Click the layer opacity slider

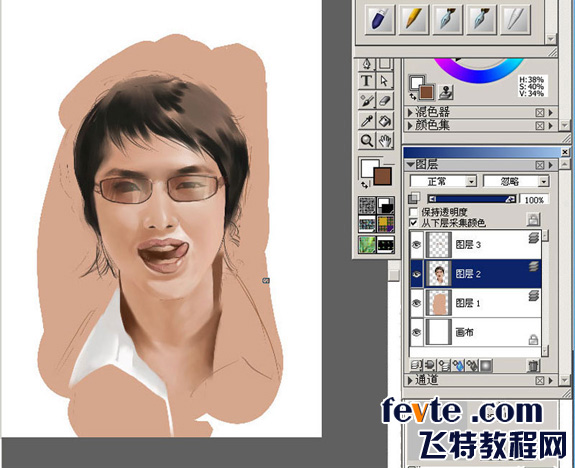pos(472,199)
